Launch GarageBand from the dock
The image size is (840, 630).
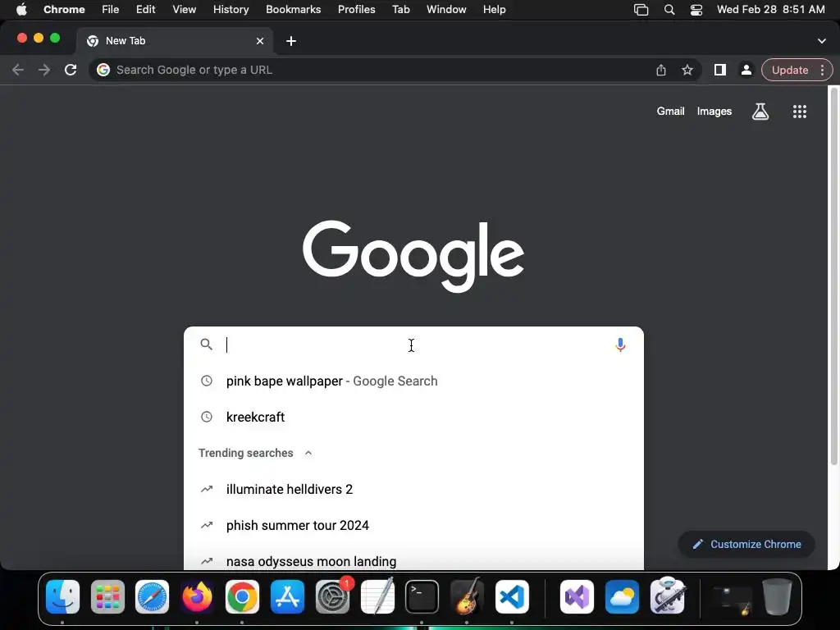click(467, 597)
